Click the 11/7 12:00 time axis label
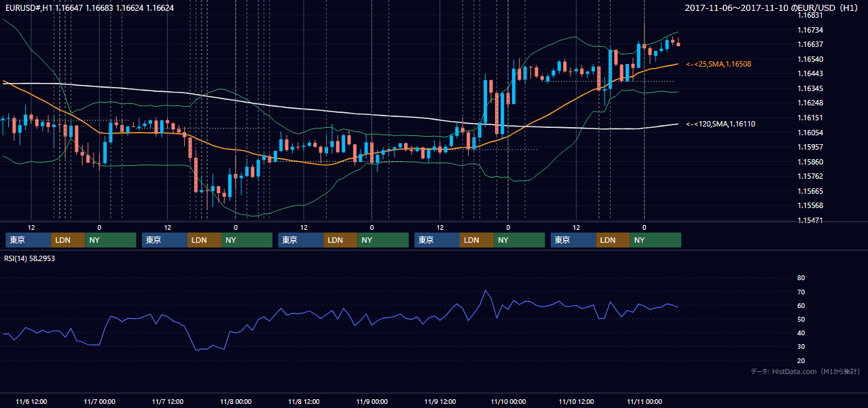This screenshot has height=408, width=868. (167, 401)
